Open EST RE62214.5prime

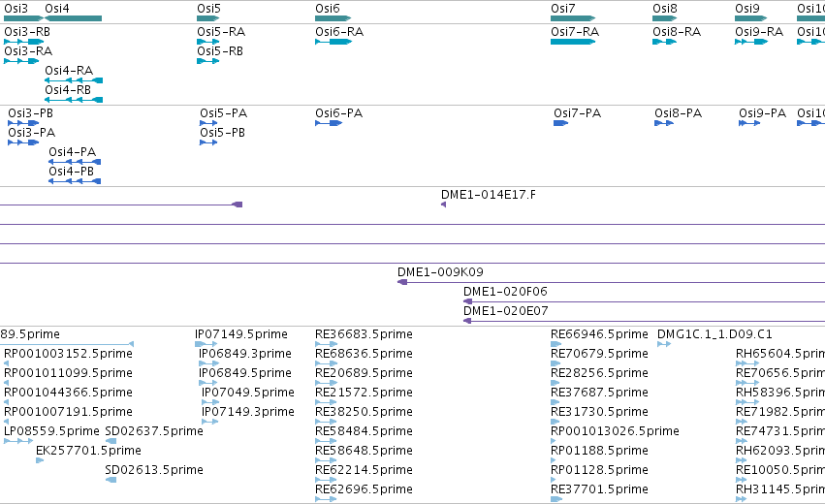coord(326,481)
